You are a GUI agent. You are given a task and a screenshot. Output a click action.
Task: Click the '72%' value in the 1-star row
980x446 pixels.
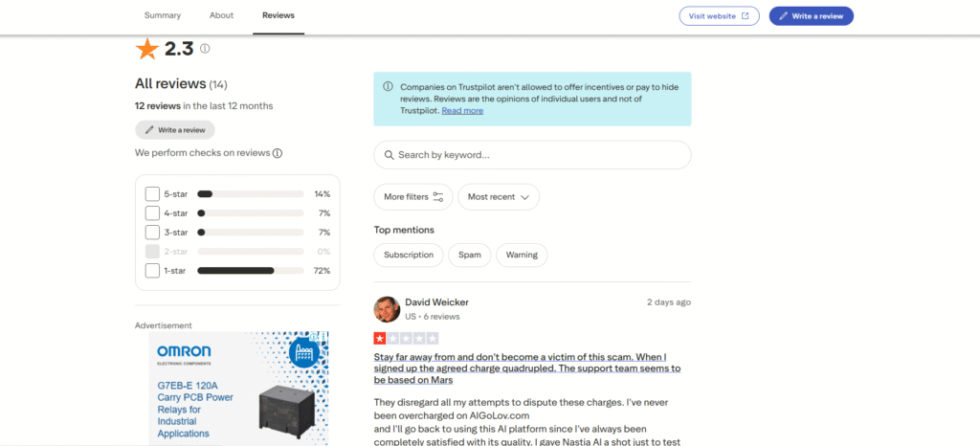tap(323, 271)
